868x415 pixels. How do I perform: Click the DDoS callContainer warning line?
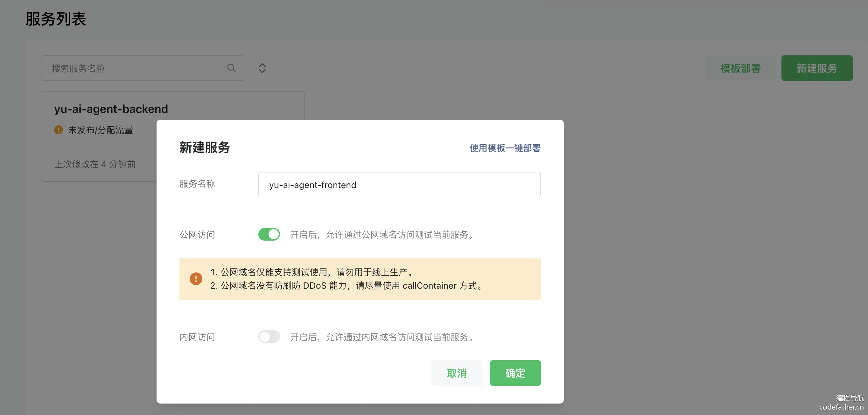tap(347, 285)
